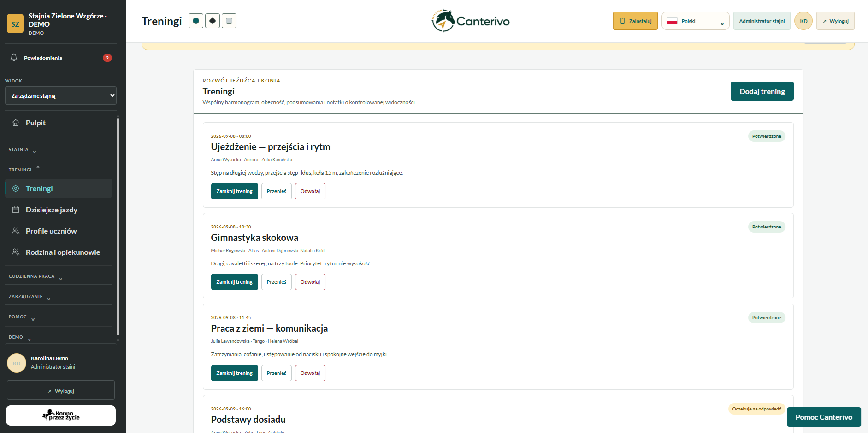This screenshot has height=433, width=868.
Task: Open Pomoc Canterivo help button
Action: coord(824,417)
